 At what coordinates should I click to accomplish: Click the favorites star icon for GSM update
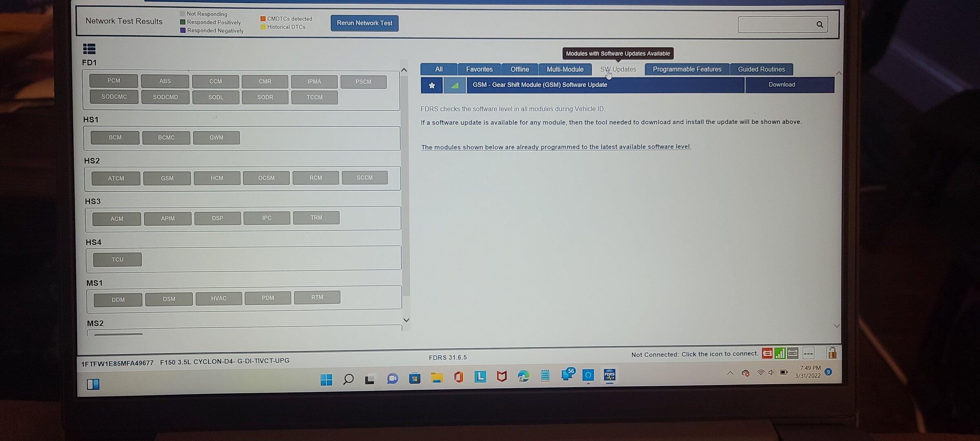click(432, 85)
